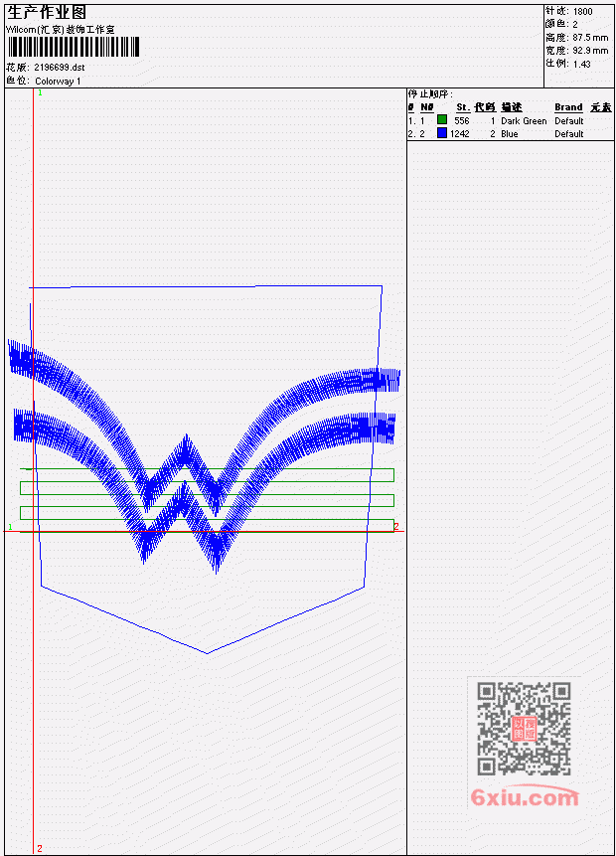
Task: Select the 'Blue' description text
Action: point(509,134)
